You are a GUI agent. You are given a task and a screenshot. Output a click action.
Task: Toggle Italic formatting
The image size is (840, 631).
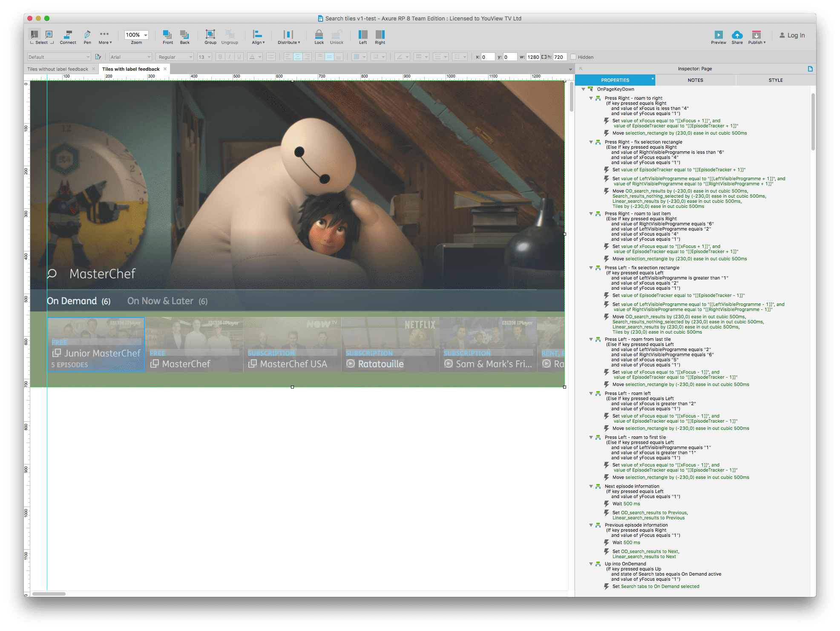coord(230,57)
